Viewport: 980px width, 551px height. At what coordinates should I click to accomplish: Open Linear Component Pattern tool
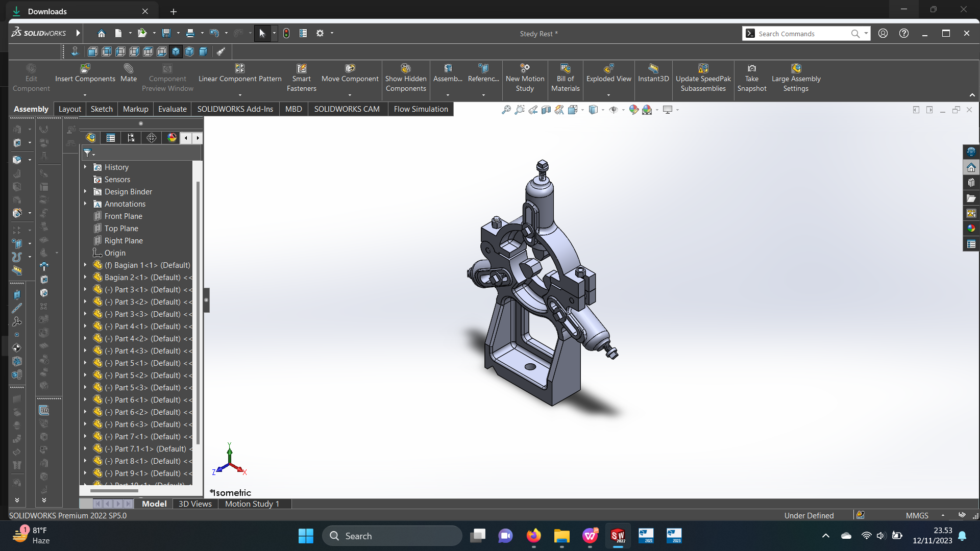(x=240, y=73)
